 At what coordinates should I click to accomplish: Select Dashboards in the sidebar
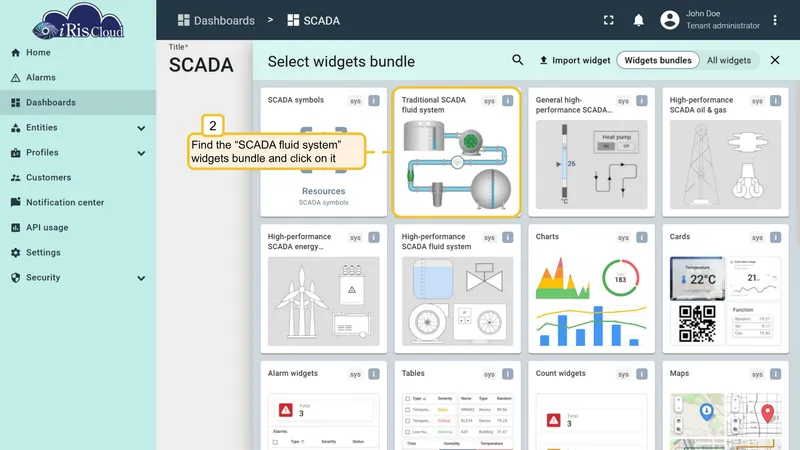(x=78, y=103)
